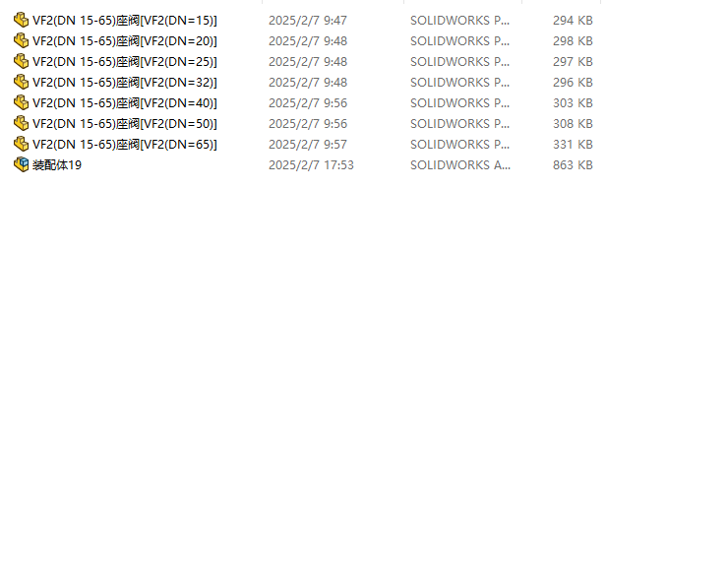Select the 装配体19 file name

[57, 165]
